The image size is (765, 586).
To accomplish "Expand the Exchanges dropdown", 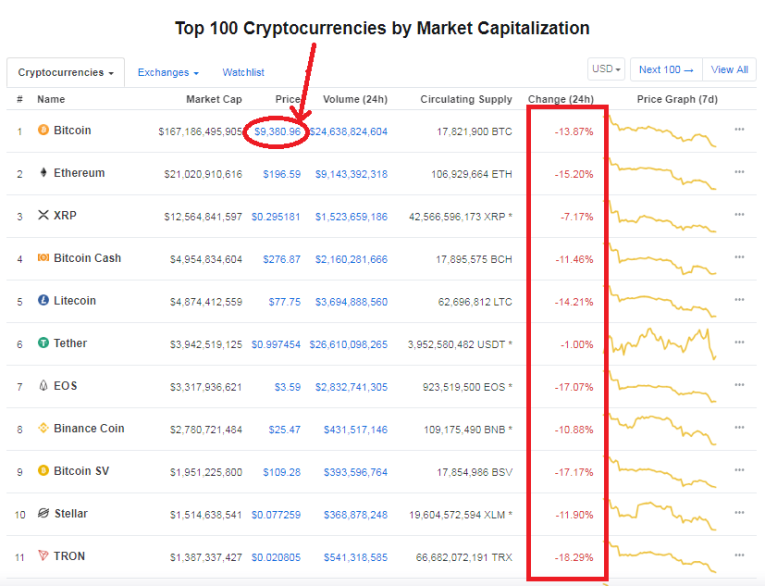I will click(168, 72).
